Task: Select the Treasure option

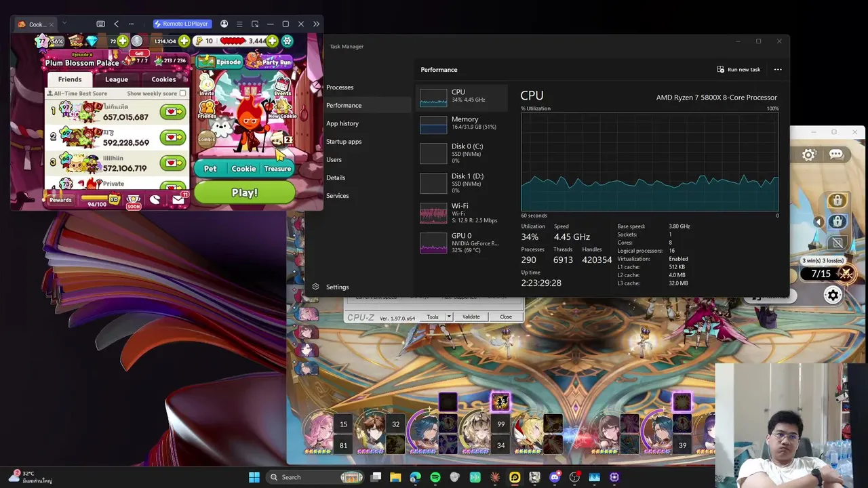Action: coord(277,169)
